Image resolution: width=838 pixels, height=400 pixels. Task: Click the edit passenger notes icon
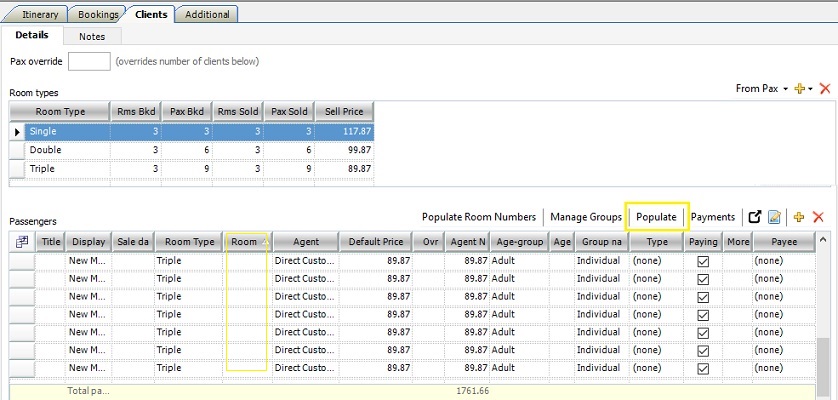(774, 217)
